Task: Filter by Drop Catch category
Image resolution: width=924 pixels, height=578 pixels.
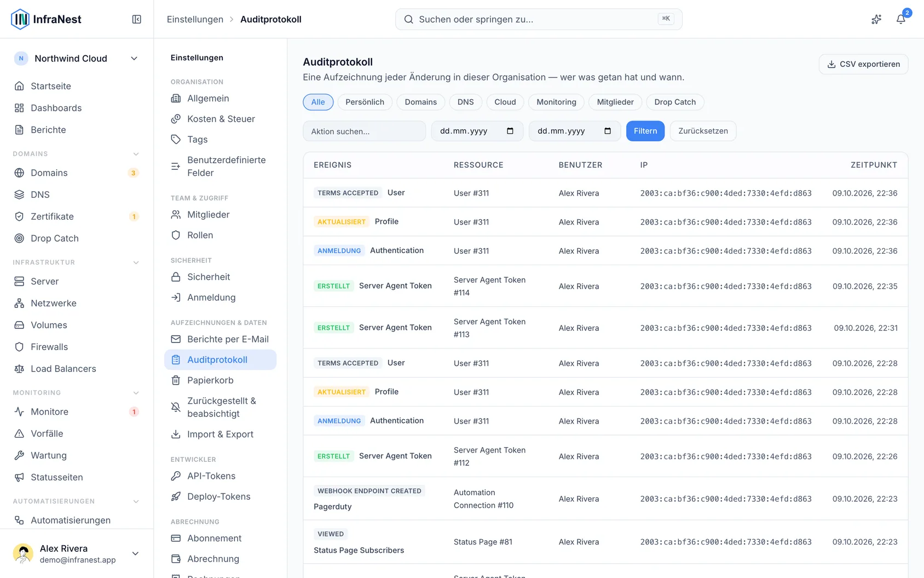Action: (x=675, y=102)
